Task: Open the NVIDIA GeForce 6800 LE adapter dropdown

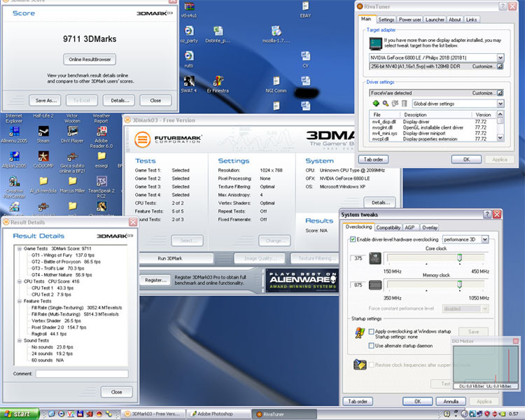Action: [x=500, y=57]
